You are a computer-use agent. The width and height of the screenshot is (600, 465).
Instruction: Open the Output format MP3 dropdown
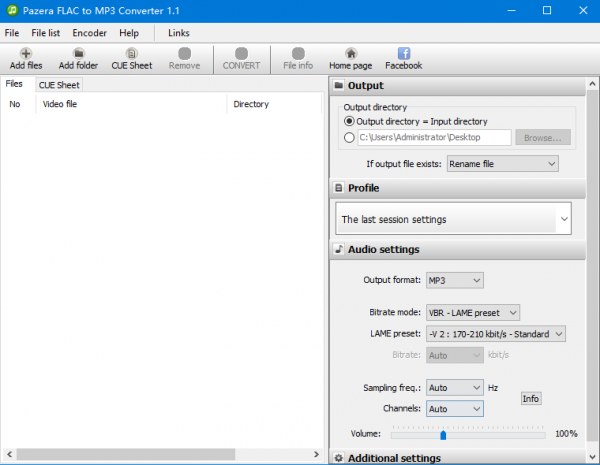455,281
